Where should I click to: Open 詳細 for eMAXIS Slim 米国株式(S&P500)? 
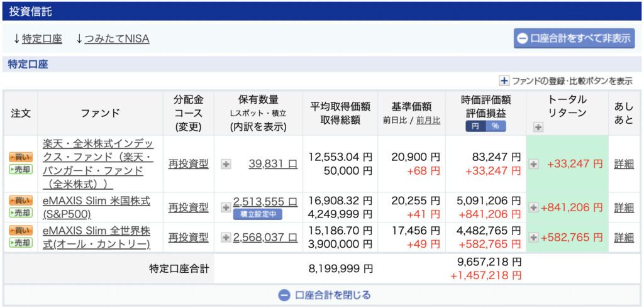[624, 207]
